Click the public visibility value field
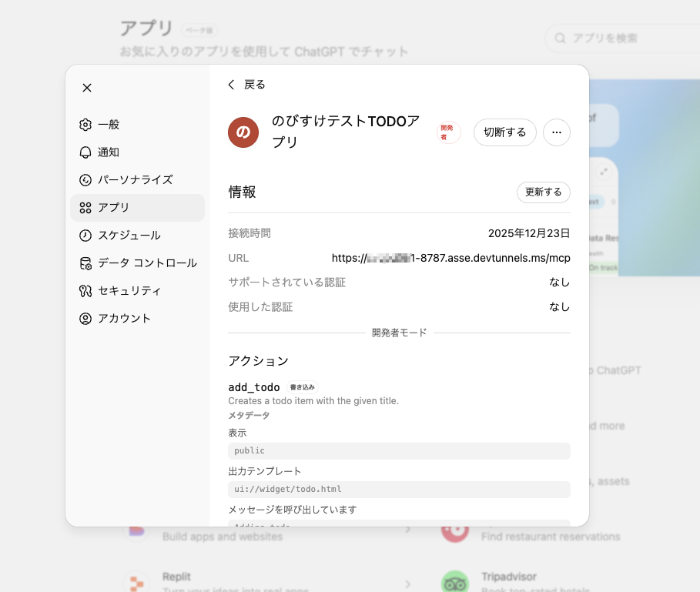The height and width of the screenshot is (592, 700). click(399, 451)
